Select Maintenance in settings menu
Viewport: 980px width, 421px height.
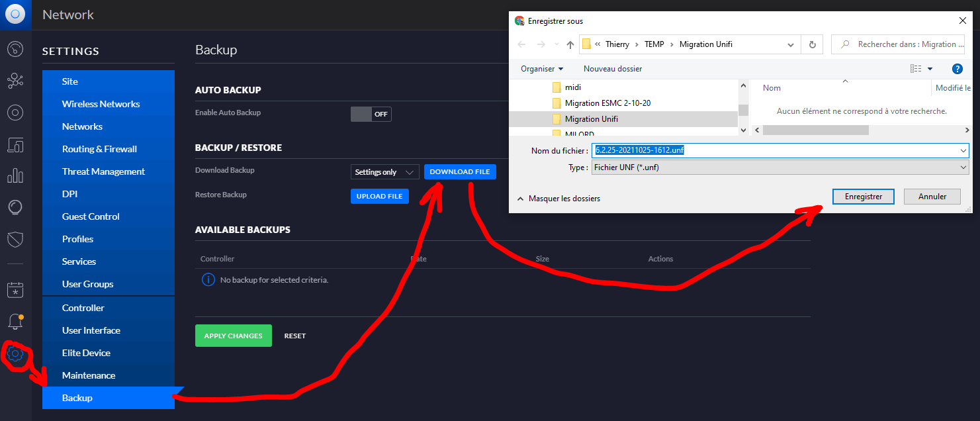[x=89, y=375]
